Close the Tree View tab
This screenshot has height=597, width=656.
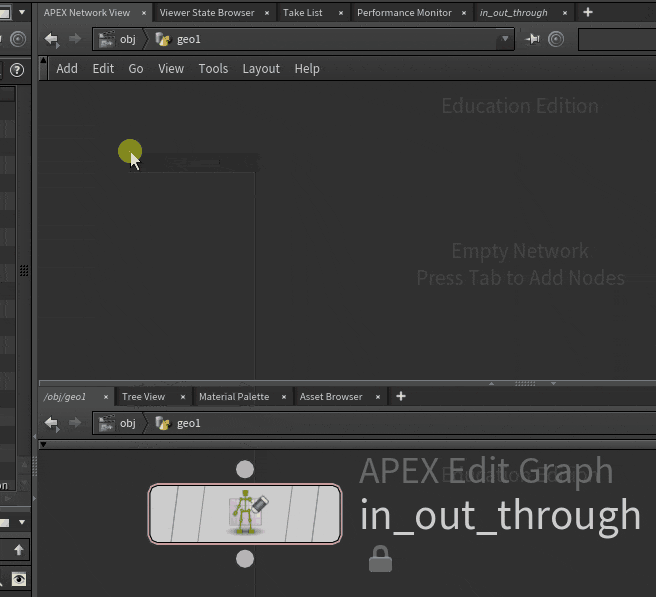183,397
